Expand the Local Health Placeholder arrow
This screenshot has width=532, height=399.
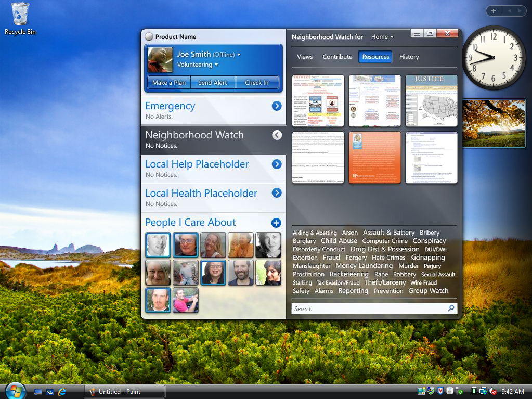pyautogui.click(x=277, y=193)
